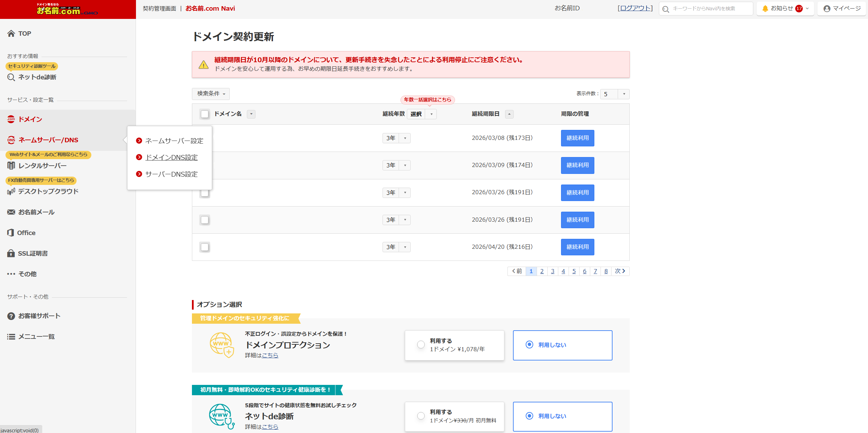This screenshot has width=868, height=433.
Task: Click the レンタルサーバー building icon
Action: [11, 166]
